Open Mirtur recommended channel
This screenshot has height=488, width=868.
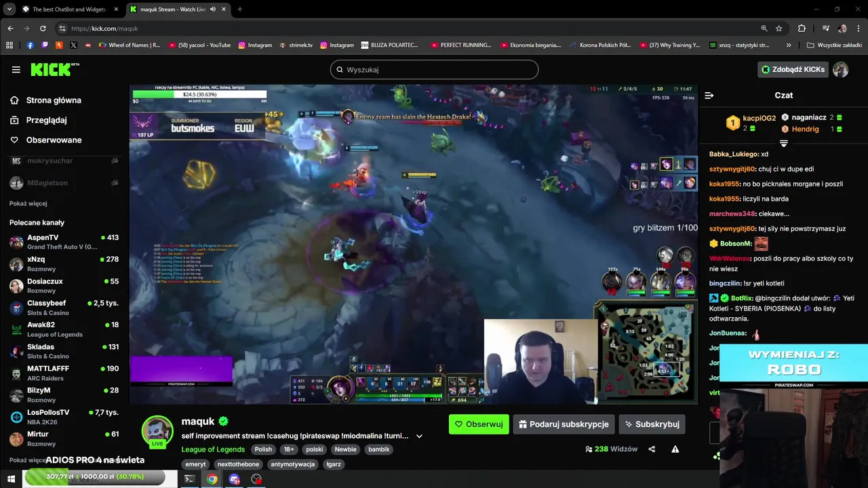[x=64, y=439]
